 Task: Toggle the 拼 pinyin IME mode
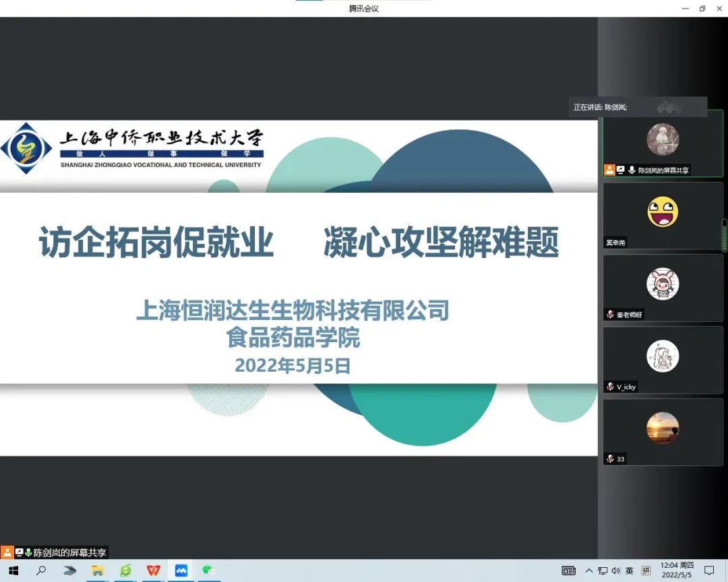click(x=646, y=571)
